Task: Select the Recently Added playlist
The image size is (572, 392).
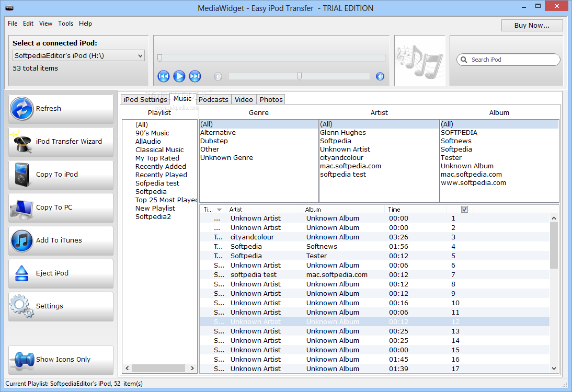Action: click(161, 167)
